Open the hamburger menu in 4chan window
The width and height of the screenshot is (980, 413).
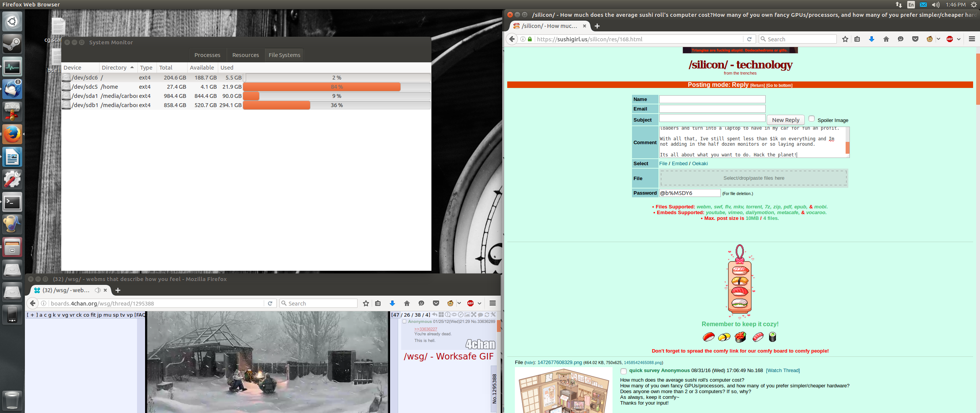(493, 303)
